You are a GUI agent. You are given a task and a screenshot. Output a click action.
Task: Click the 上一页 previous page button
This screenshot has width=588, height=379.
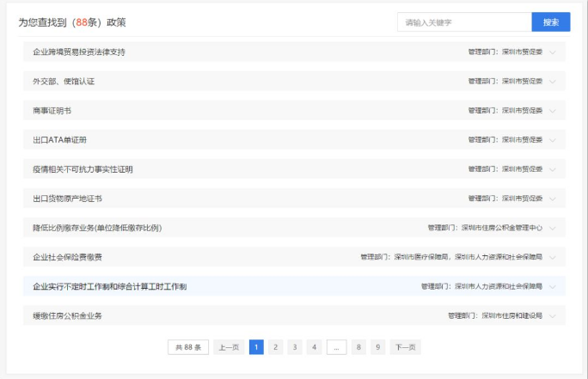(228, 347)
